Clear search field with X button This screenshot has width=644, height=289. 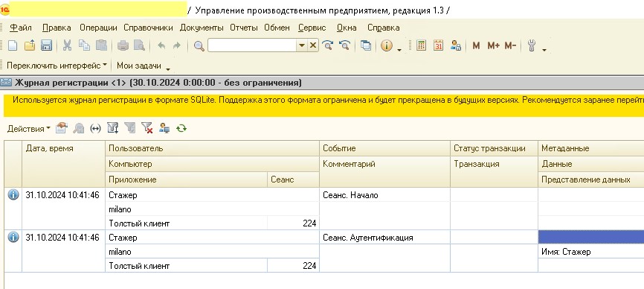pos(313,45)
